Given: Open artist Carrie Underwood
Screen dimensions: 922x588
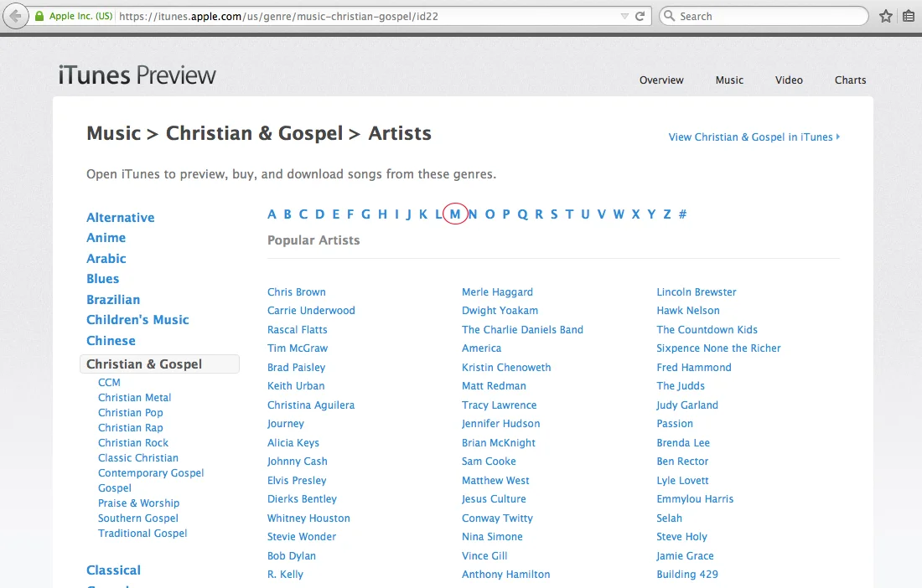Looking at the screenshot, I should [311, 311].
